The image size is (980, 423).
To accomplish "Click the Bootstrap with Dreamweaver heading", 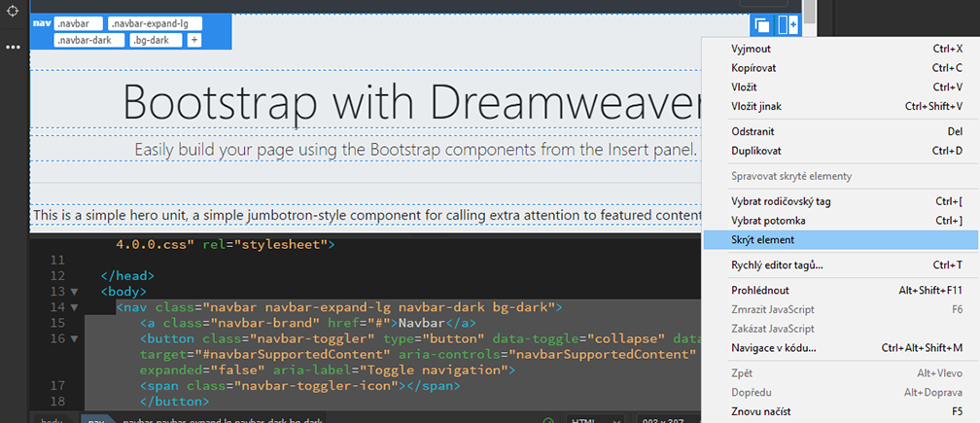I will (411, 100).
